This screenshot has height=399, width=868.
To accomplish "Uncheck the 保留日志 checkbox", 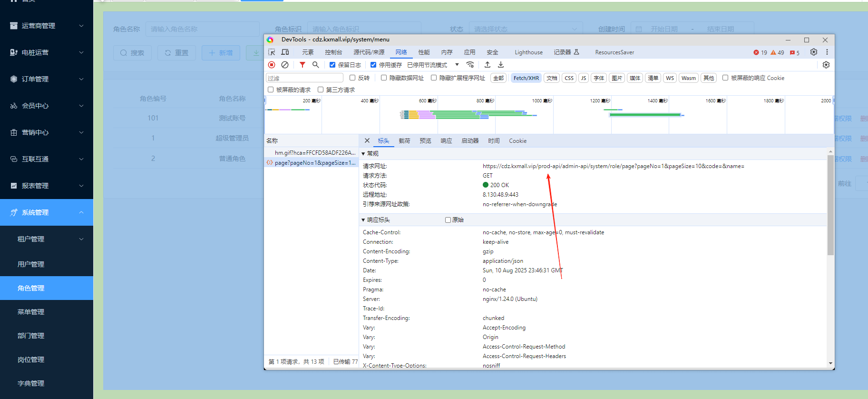I will pos(332,65).
